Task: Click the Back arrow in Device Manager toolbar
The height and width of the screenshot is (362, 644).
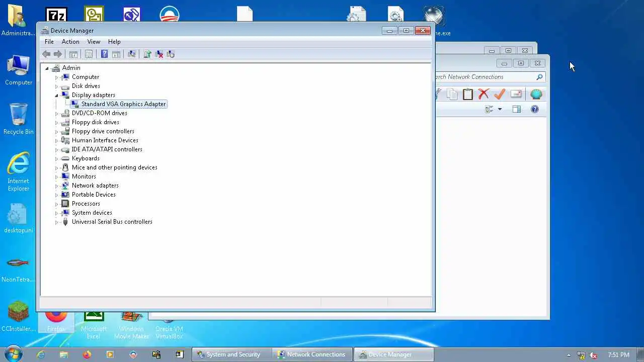Action: tap(46, 54)
